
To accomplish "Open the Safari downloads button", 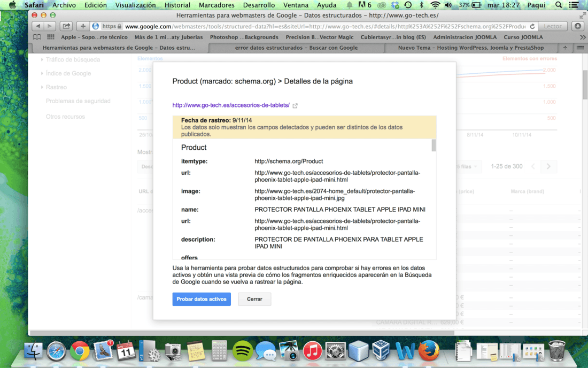I will point(578,26).
